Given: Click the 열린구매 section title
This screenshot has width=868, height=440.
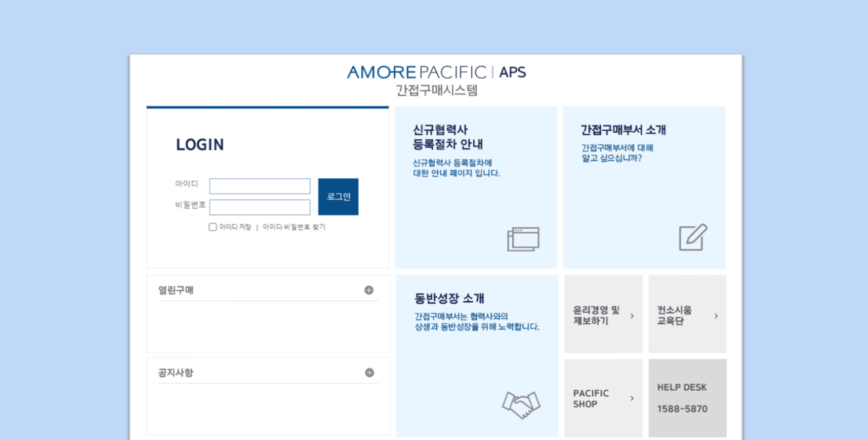Looking at the screenshot, I should (176, 290).
